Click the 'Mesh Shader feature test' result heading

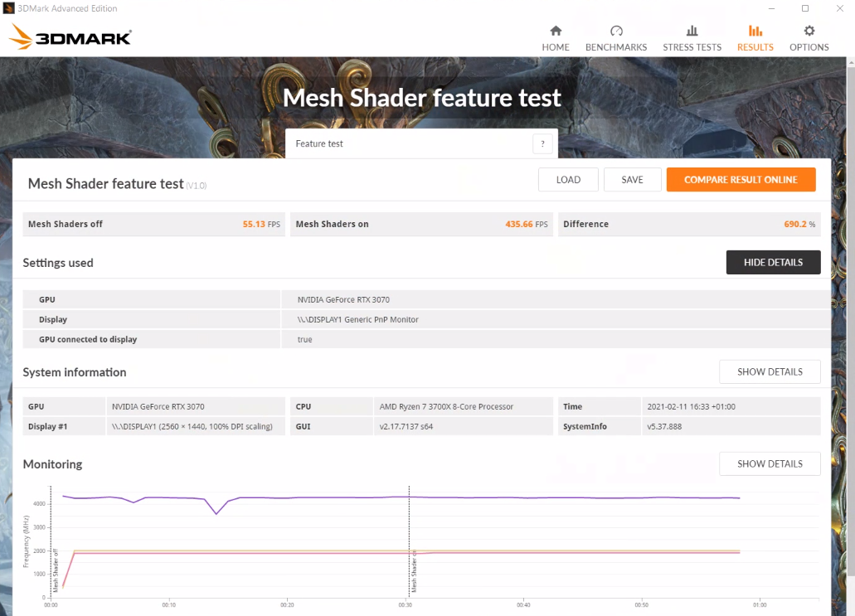106,184
